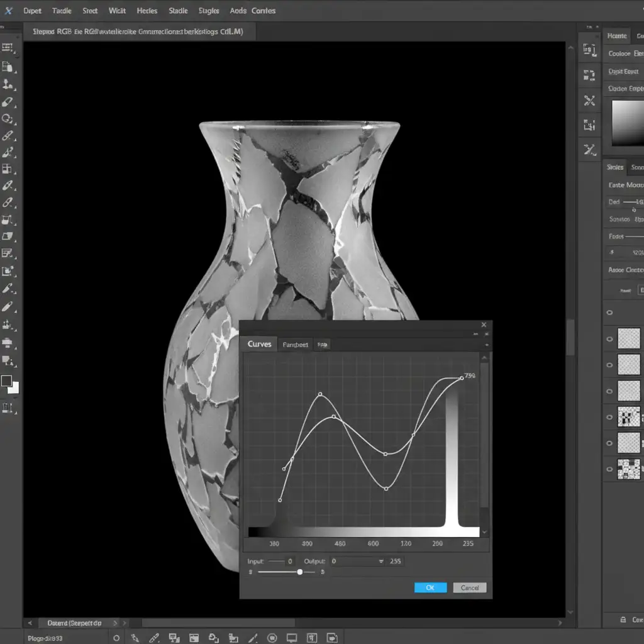Select the lasso tool icon in left toolbar
Image resolution: width=644 pixels, height=644 pixels.
pos(8,118)
